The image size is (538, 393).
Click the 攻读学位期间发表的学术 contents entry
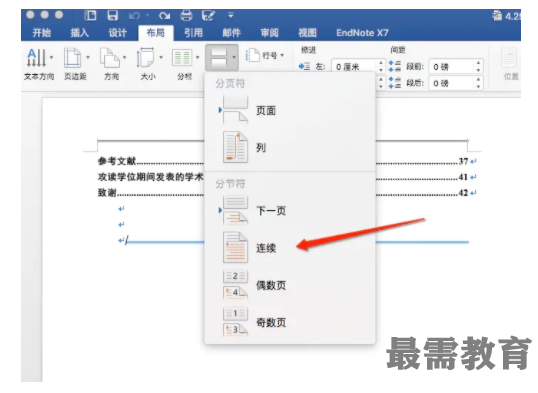[151, 177]
